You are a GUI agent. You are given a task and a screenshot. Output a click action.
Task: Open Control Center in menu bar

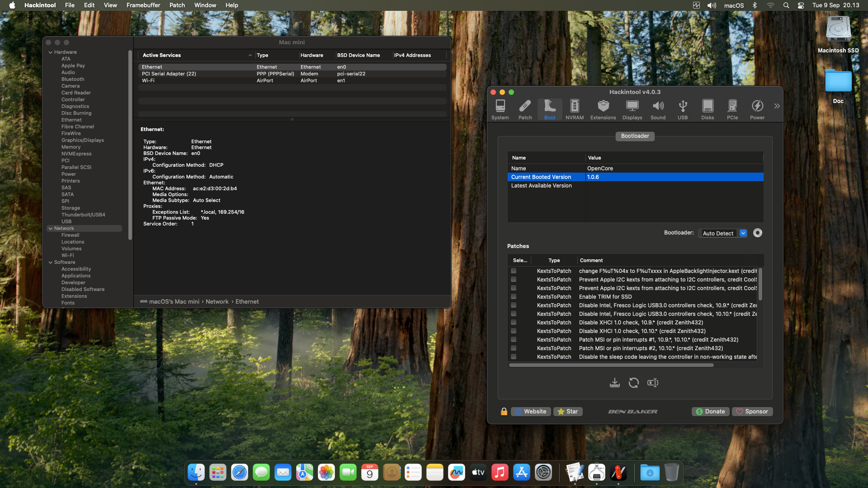click(x=801, y=5)
